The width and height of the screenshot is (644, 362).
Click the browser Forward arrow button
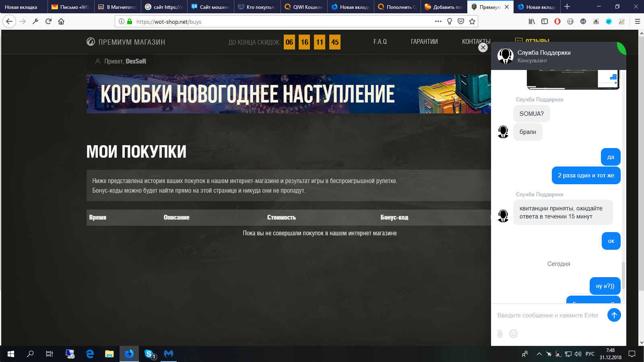23,21
